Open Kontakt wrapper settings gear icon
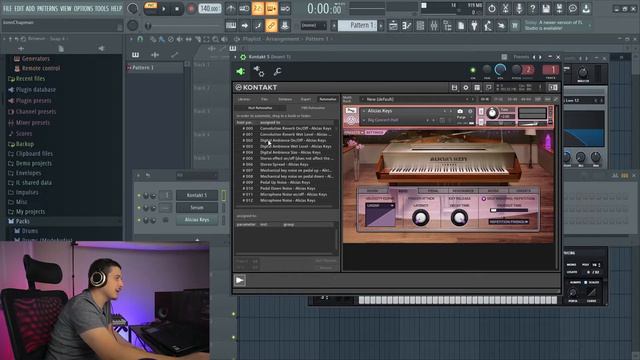 tap(259, 72)
